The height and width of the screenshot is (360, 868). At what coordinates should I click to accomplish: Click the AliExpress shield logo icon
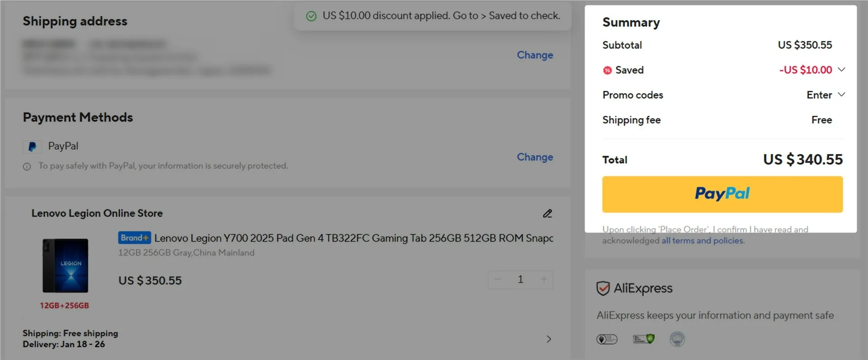point(603,289)
